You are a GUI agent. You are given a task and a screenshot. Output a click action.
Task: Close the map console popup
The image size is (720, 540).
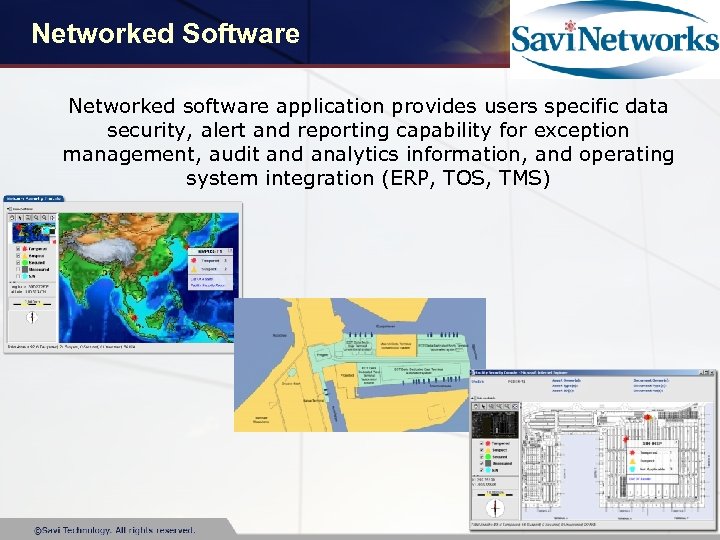coord(230,251)
